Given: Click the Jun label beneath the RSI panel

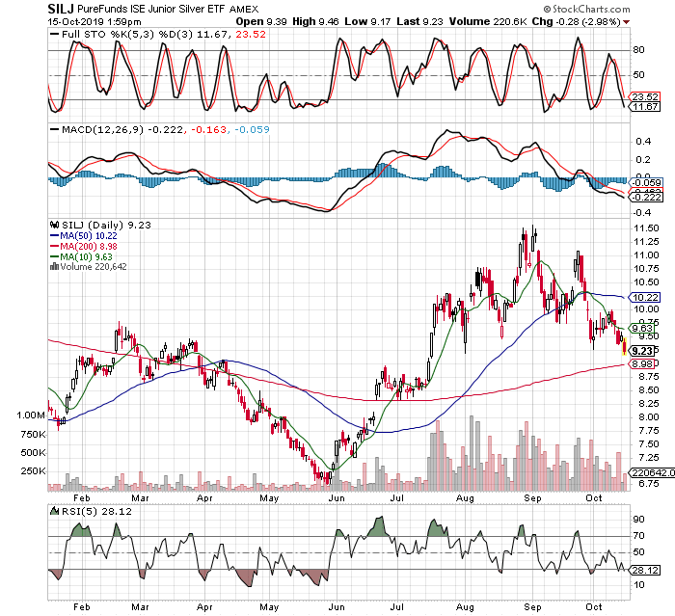Looking at the screenshot, I should tap(337, 607).
